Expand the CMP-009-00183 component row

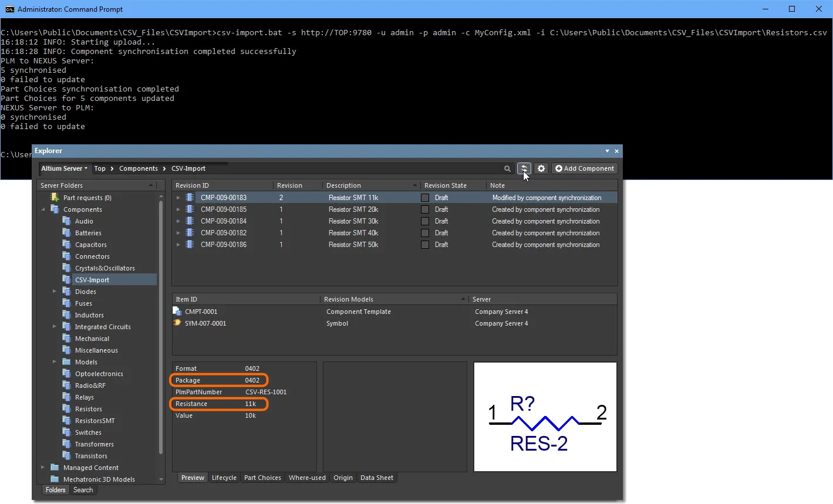click(x=178, y=198)
